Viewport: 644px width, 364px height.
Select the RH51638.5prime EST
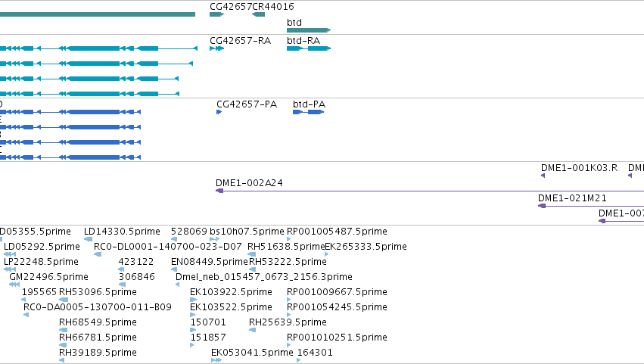(x=252, y=254)
